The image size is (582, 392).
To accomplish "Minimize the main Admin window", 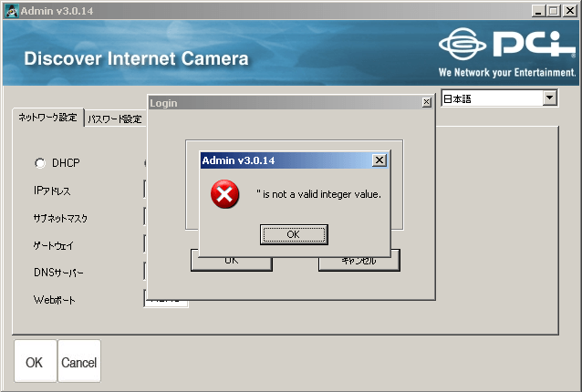I will 537,11.
